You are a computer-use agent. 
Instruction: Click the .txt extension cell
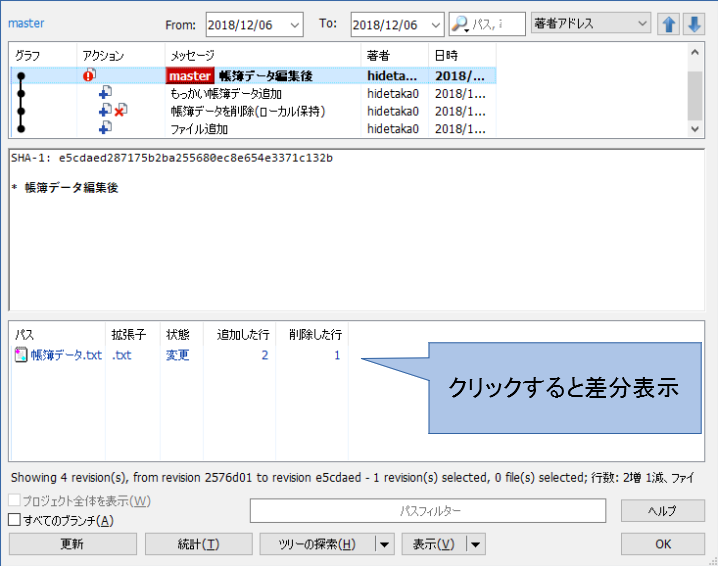pyautogui.click(x=121, y=355)
